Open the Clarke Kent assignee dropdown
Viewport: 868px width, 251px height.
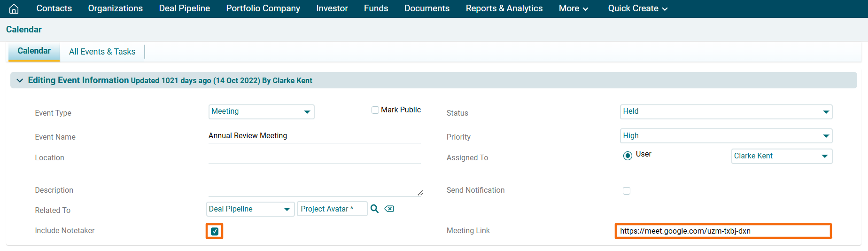(x=781, y=156)
